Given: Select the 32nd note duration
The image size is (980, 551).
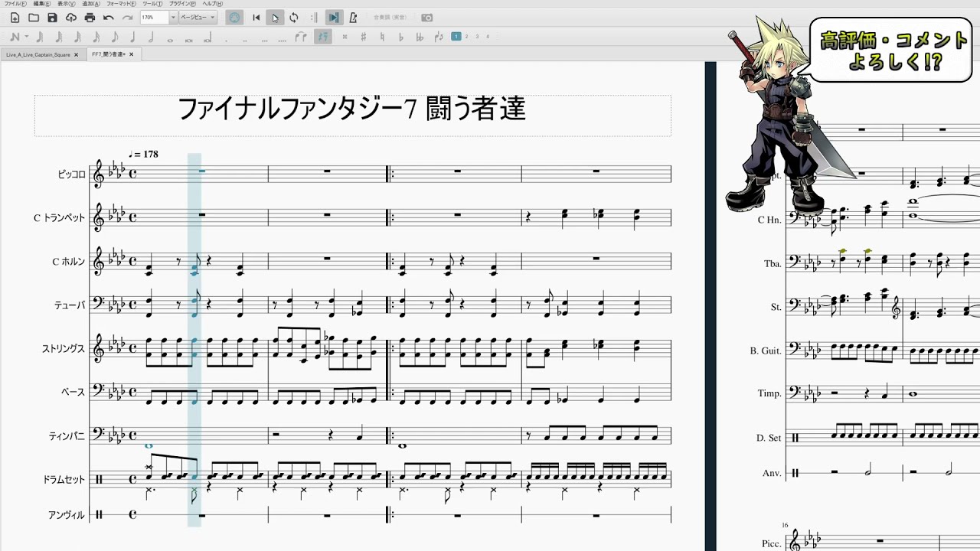Looking at the screenshot, I should 77,37.
